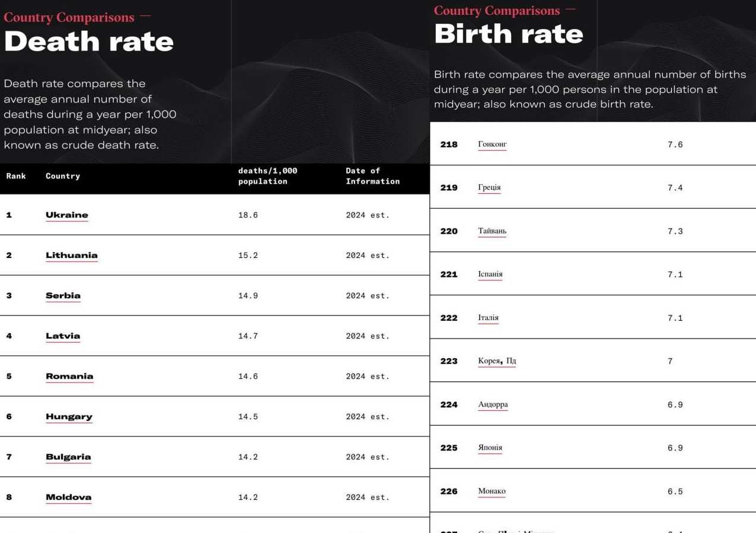Select the Romania link
The height and width of the screenshot is (533, 756).
[x=69, y=376]
